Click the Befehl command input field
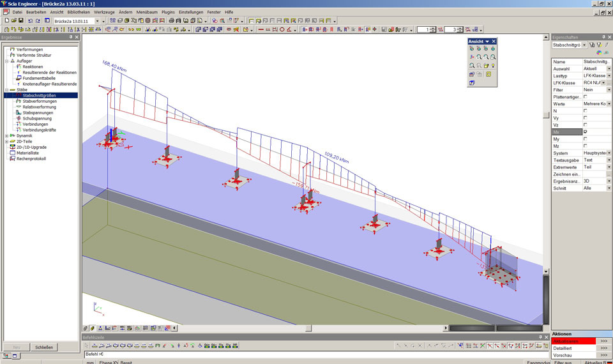613x364 pixels. coord(255,354)
